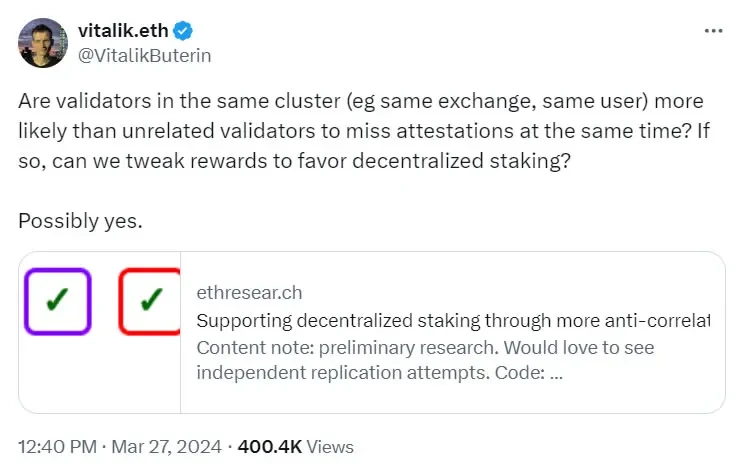The width and height of the screenshot is (746, 468).
Task: Click the 'independent replication attempts' description line
Action: tap(380, 373)
